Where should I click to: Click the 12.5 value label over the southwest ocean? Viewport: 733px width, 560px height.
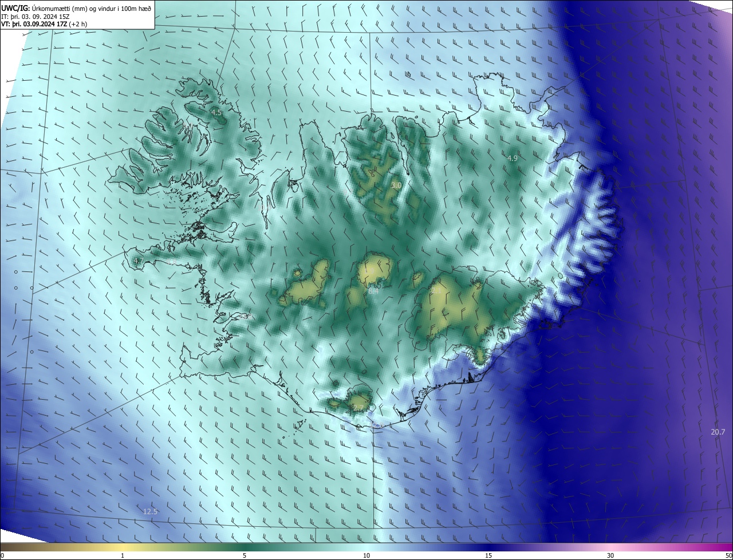[x=150, y=511]
